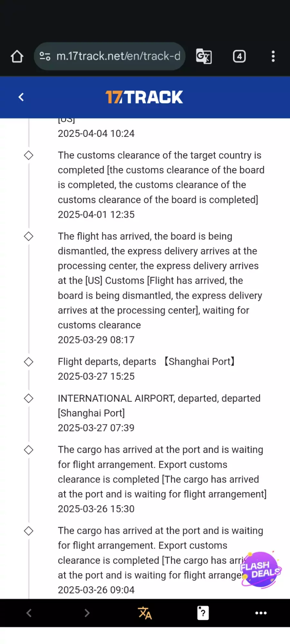Tap the 17TRACK header back chevron

[21, 97]
